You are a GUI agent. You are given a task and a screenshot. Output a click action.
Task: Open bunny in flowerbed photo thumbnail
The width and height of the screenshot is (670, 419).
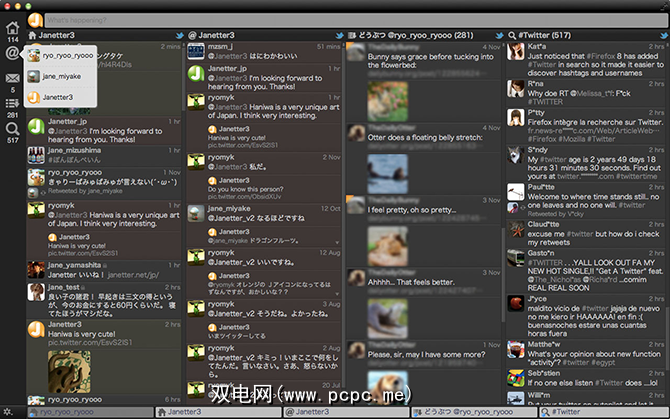[x=388, y=102]
